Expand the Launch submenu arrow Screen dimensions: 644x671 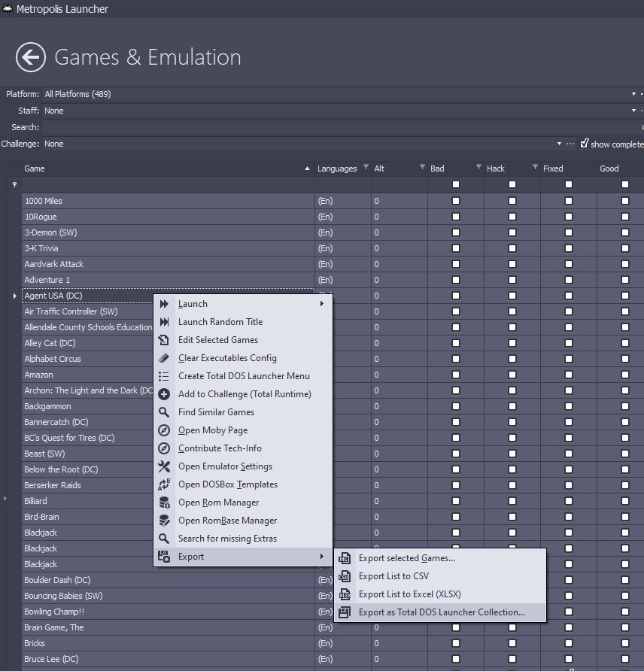[x=322, y=304]
